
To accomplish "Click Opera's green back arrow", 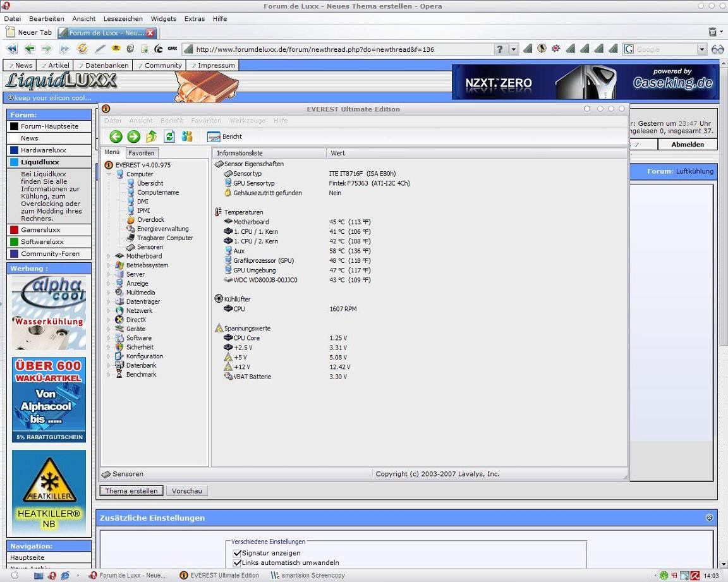I will [29, 49].
